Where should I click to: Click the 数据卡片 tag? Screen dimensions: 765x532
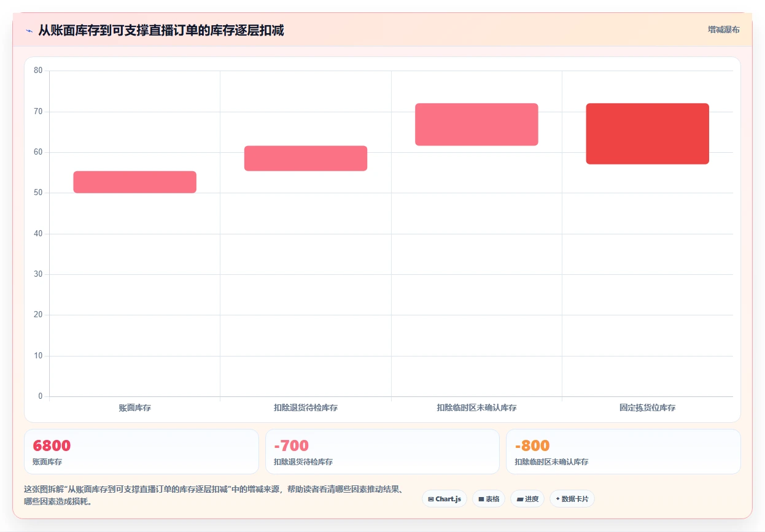pyautogui.click(x=572, y=499)
